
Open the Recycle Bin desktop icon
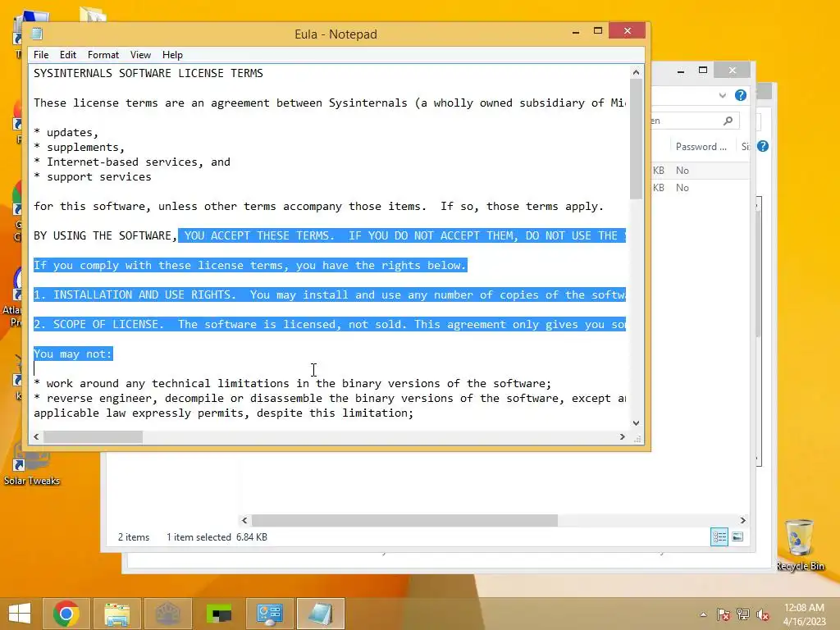click(800, 545)
